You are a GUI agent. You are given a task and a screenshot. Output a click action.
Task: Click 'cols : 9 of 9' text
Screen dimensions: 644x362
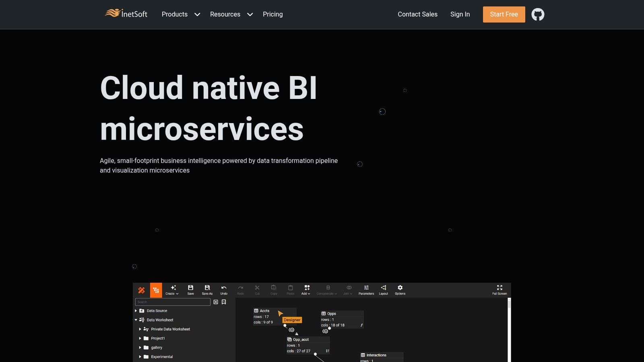pos(263,323)
